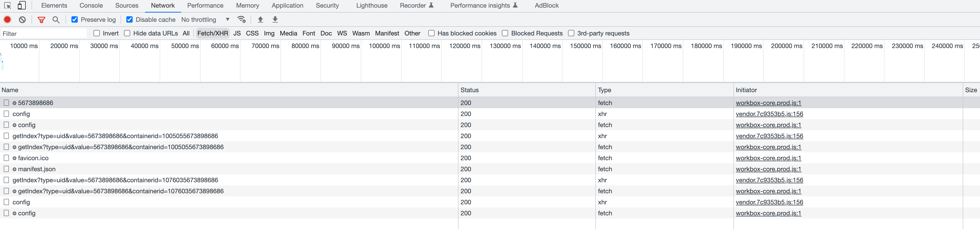Tick the checkbox on the manifest.json row
The width and height of the screenshot is (980, 229).
7,169
